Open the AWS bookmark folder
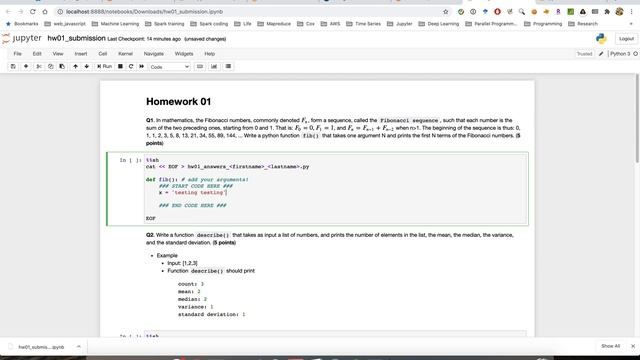The width and height of the screenshot is (640, 360). [331, 24]
